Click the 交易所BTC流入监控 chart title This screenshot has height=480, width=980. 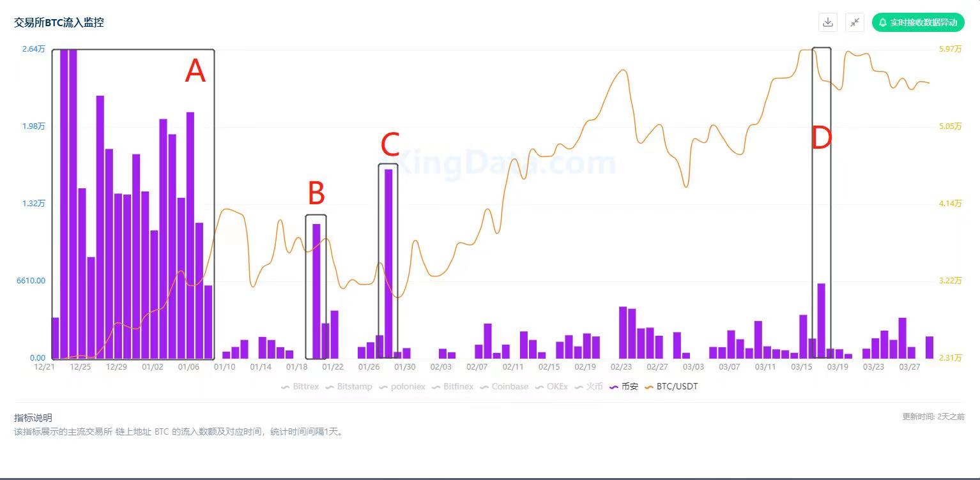[59, 22]
